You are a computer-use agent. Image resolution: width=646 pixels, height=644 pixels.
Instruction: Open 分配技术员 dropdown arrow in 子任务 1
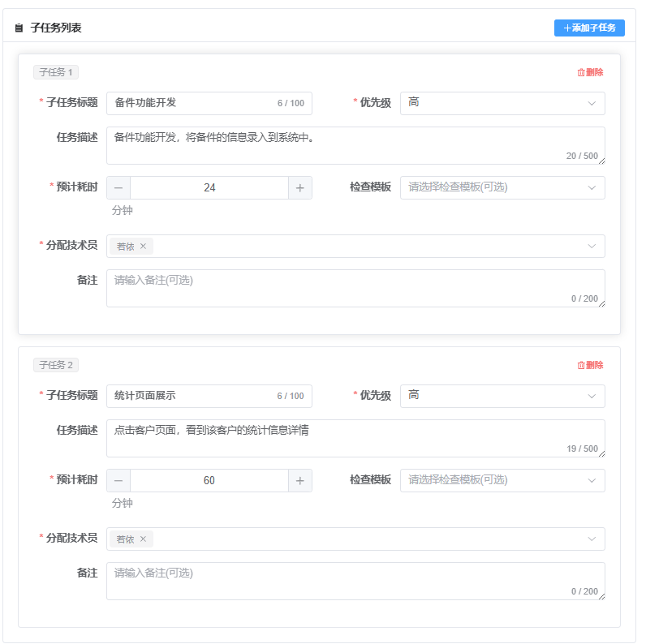point(592,247)
